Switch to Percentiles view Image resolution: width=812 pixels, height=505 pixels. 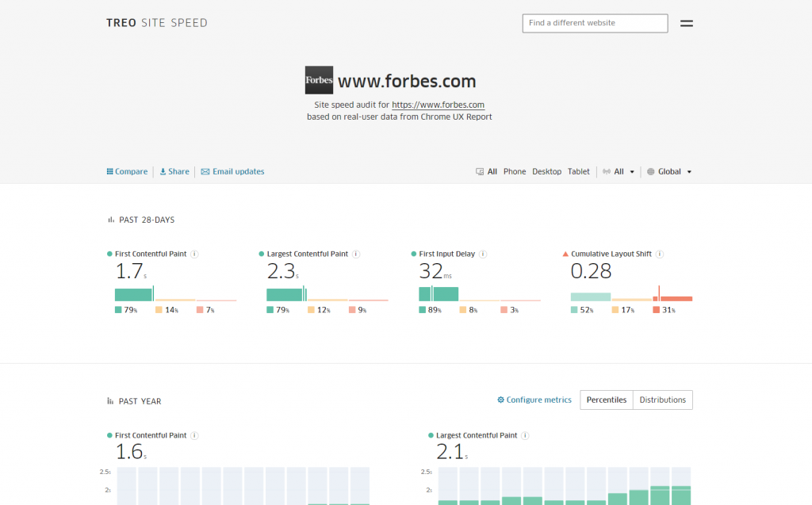coord(607,400)
